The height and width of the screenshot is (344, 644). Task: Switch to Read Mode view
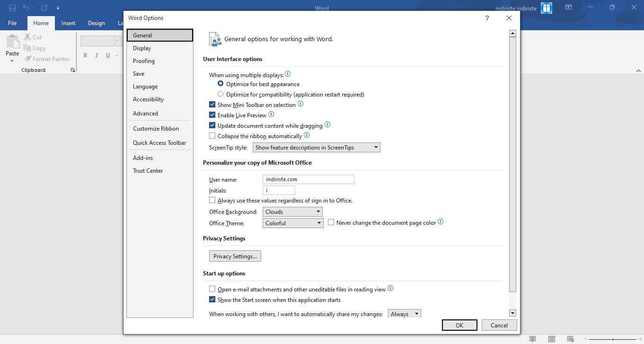point(532,339)
